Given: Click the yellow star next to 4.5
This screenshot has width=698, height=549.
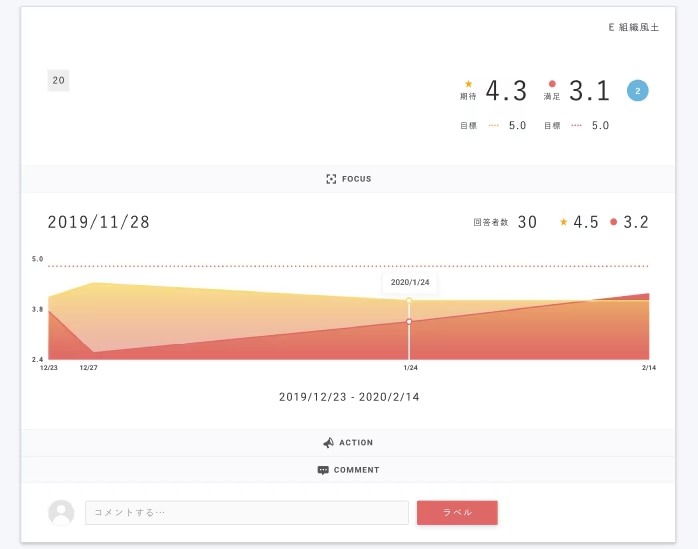Looking at the screenshot, I should (x=564, y=222).
